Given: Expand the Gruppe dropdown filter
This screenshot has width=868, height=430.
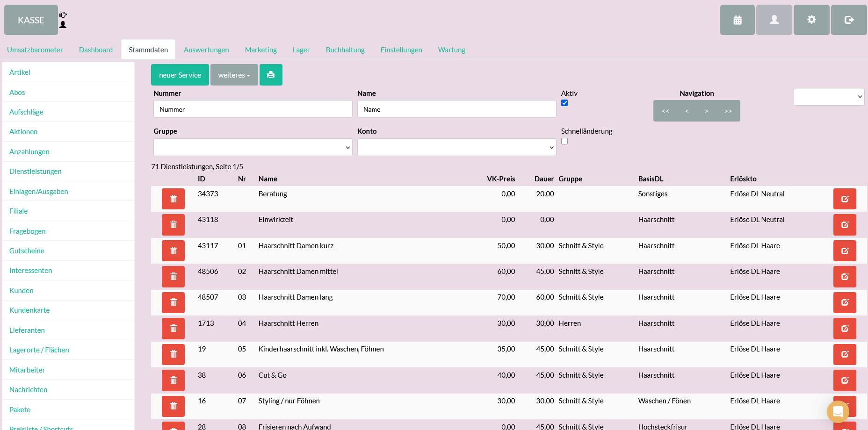Looking at the screenshot, I should coord(253,148).
